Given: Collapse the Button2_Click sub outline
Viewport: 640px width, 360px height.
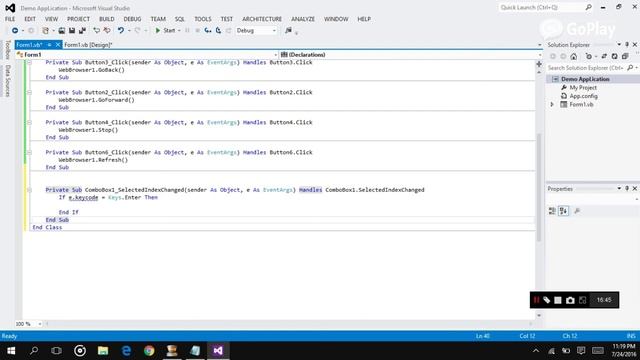Looking at the screenshot, I should [29, 93].
